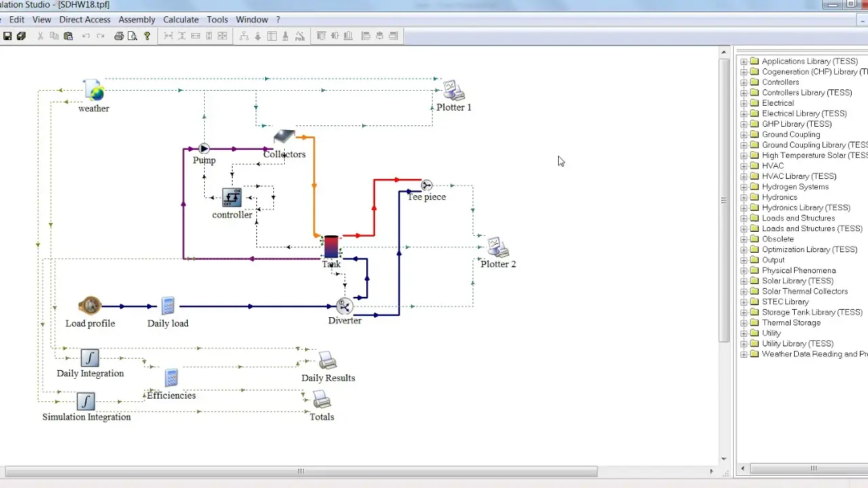Select the Pump component icon
Screen dimensions: 868x488
click(203, 148)
